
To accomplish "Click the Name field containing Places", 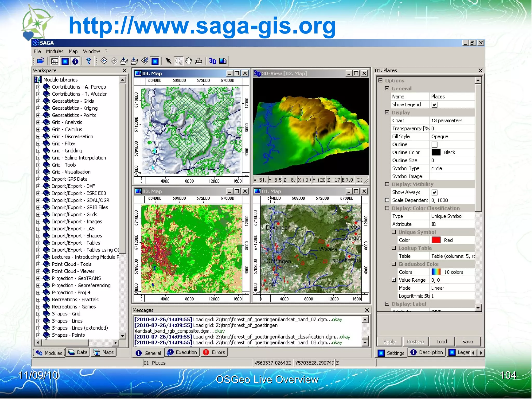I will click(451, 97).
